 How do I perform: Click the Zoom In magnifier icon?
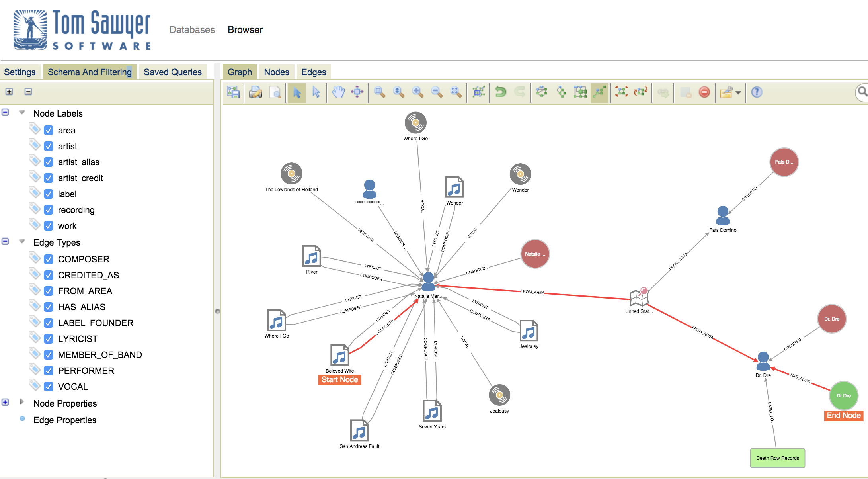click(x=417, y=92)
